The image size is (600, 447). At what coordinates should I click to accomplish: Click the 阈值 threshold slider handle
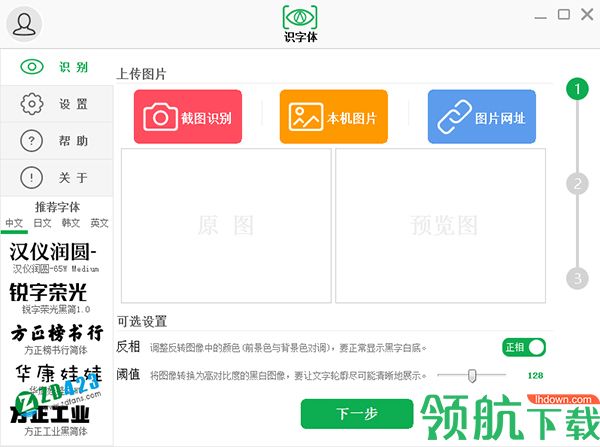(x=472, y=375)
